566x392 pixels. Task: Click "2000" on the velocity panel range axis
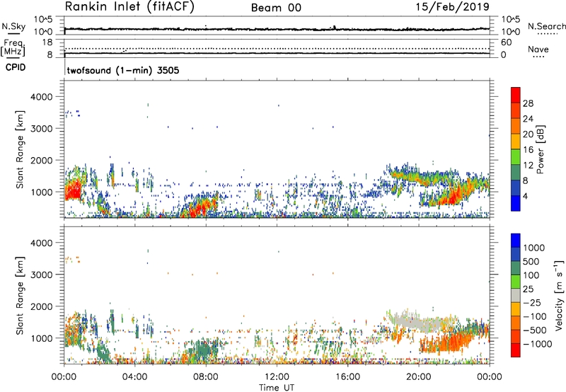pos(42,306)
